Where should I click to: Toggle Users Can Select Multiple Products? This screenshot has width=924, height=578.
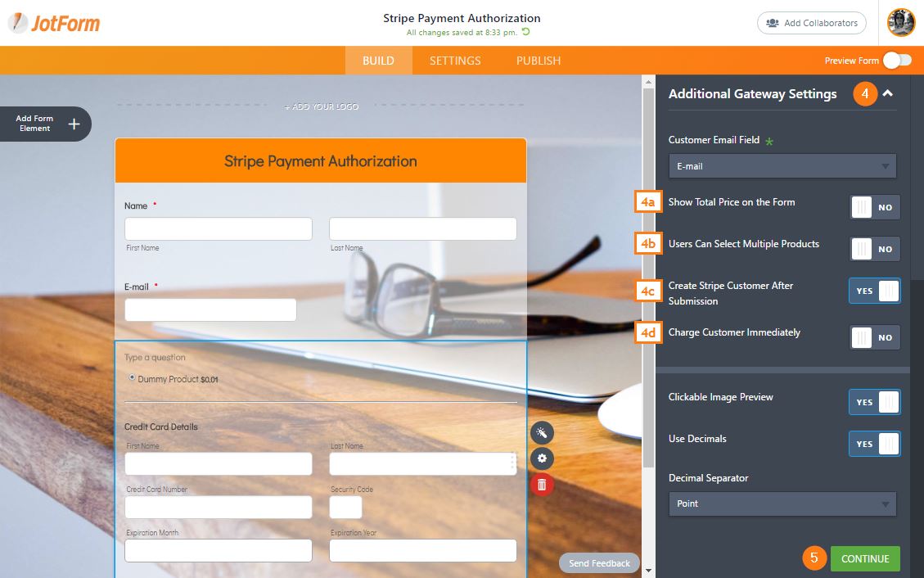coord(875,249)
